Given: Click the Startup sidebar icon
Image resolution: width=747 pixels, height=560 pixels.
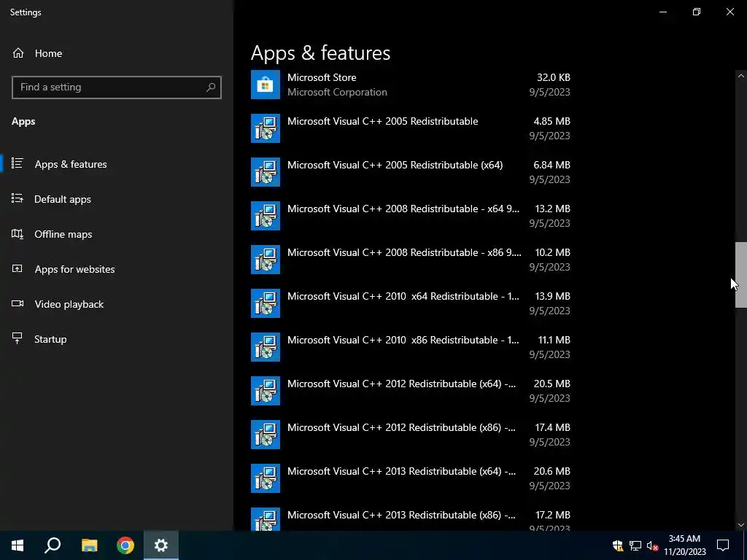Looking at the screenshot, I should click(18, 338).
